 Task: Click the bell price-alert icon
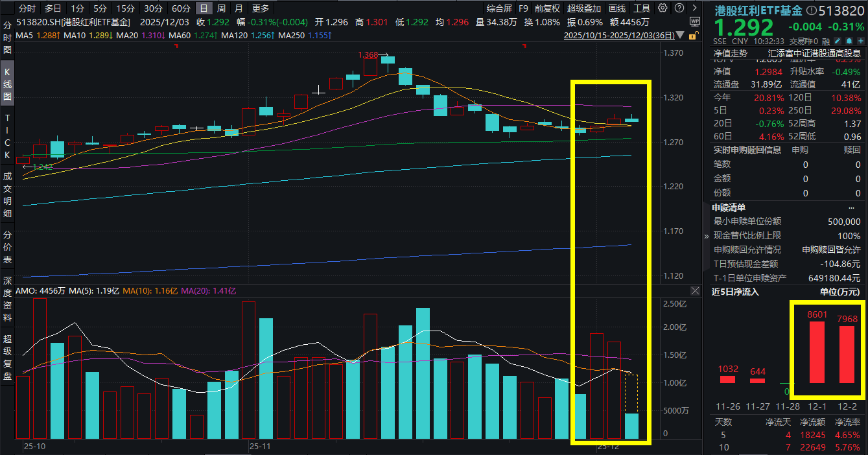click(849, 40)
